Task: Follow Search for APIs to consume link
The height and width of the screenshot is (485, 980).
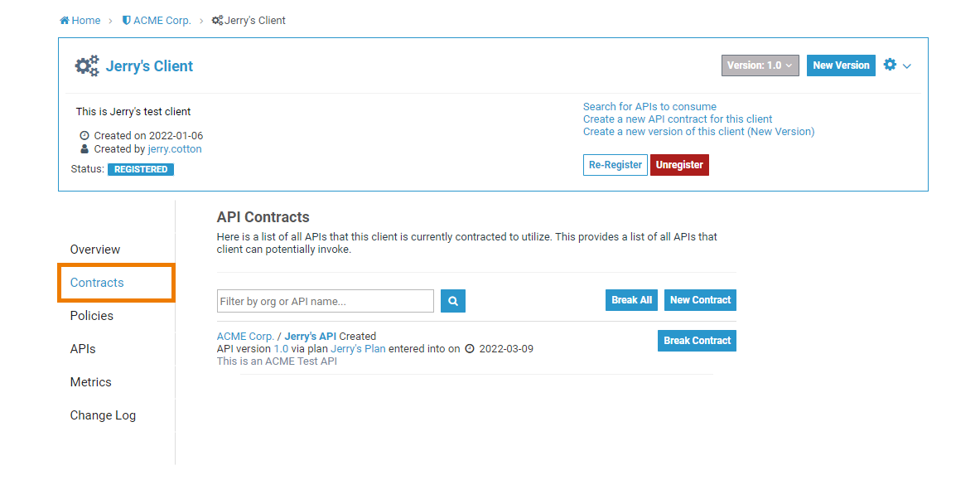Action: click(x=649, y=106)
